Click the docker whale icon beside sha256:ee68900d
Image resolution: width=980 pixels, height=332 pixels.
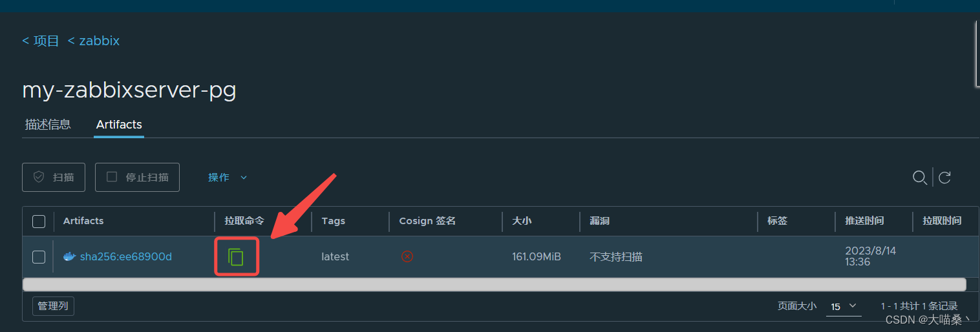(x=69, y=256)
